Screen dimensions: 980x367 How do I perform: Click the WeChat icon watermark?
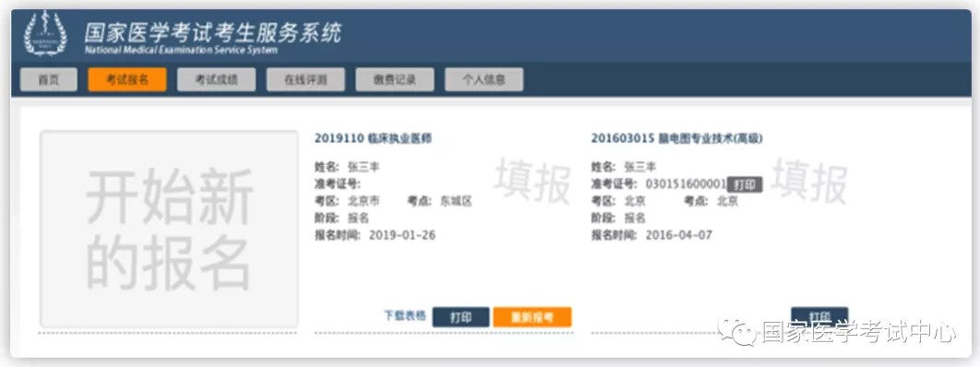736,332
